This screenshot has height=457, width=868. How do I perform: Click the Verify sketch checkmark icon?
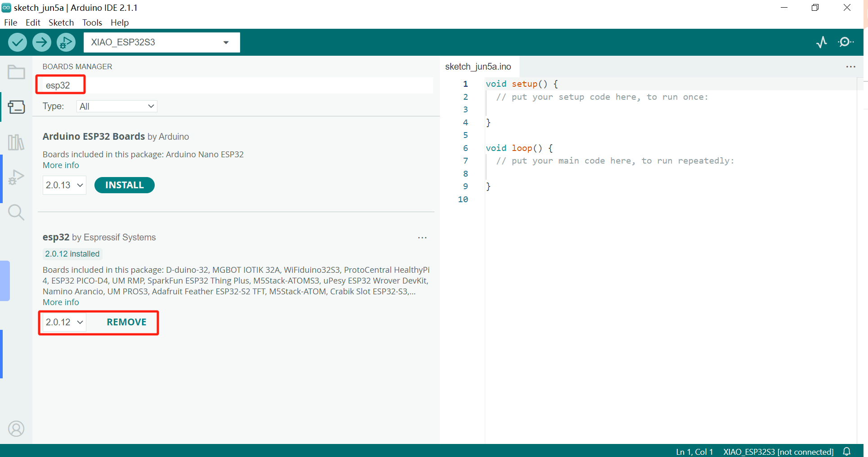[x=18, y=42]
